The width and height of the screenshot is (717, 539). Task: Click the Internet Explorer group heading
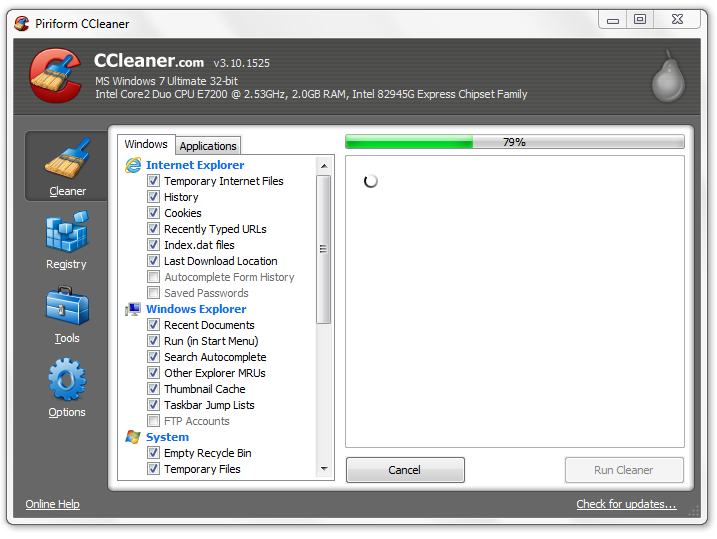(195, 165)
